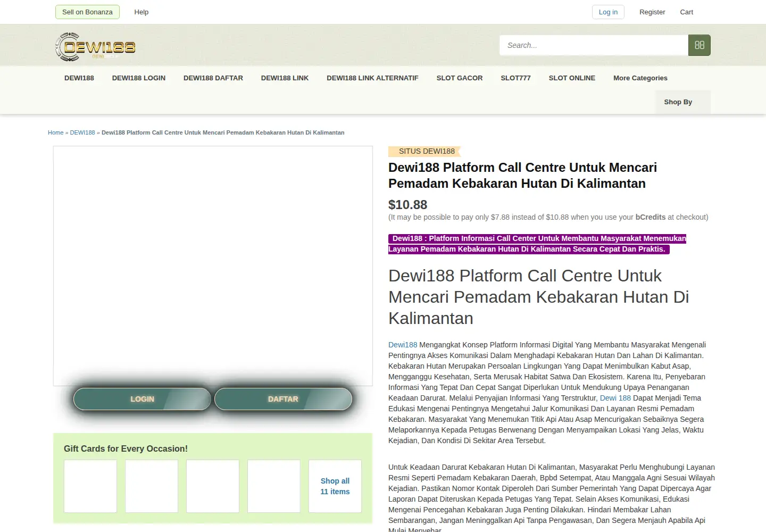Open DEWI188 LINK ALTERNATIF category

coord(372,78)
